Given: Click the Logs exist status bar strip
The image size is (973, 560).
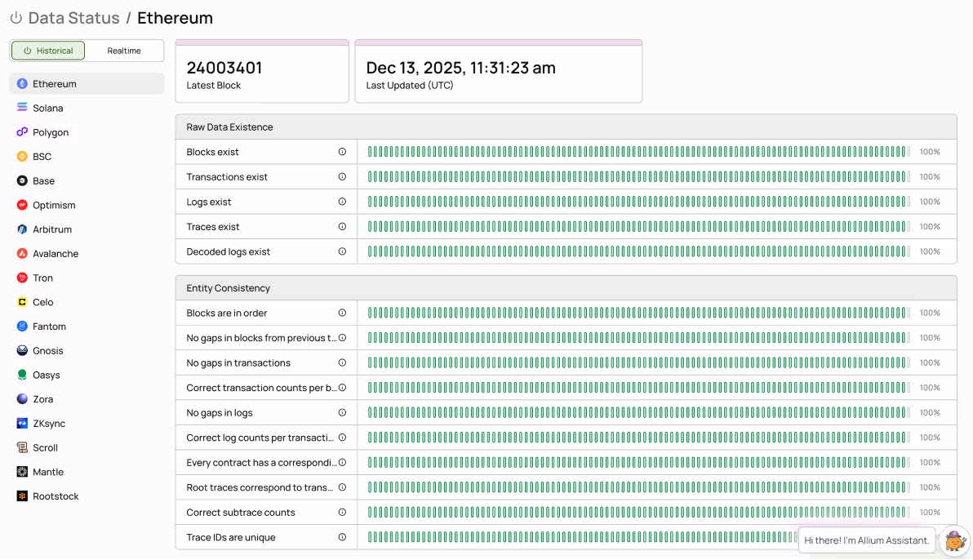Looking at the screenshot, I should tap(638, 201).
